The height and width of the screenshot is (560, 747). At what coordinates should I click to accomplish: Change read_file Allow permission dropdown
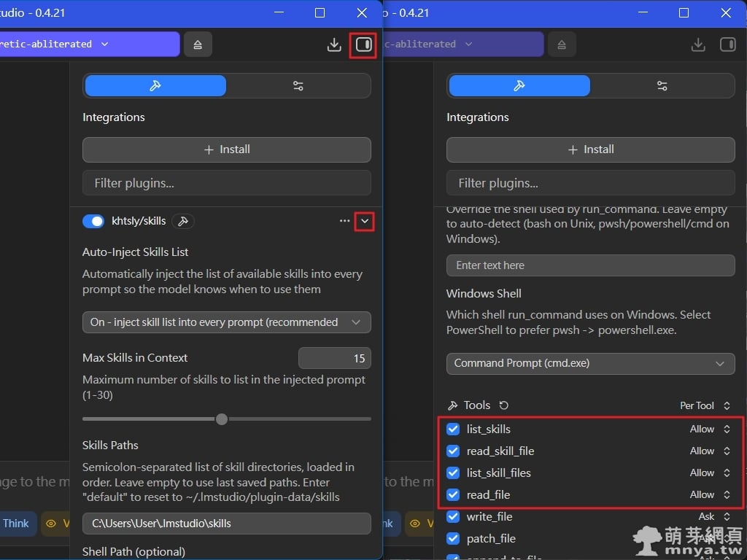[710, 495]
